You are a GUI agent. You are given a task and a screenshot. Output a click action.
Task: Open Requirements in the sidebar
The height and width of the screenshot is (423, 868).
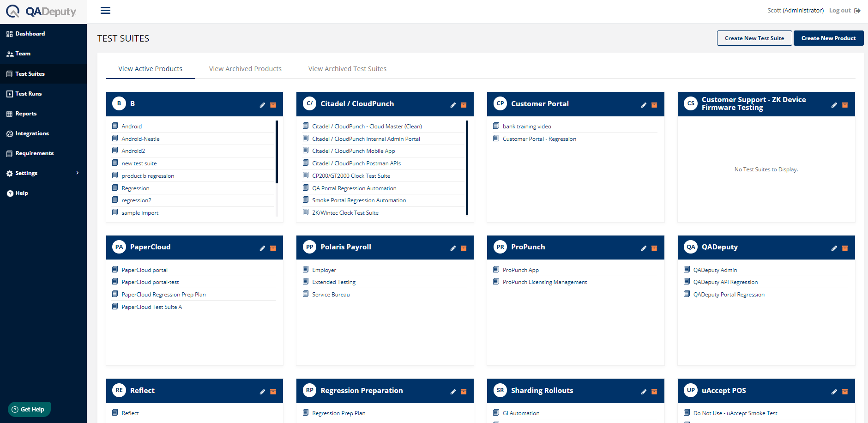pyautogui.click(x=43, y=153)
